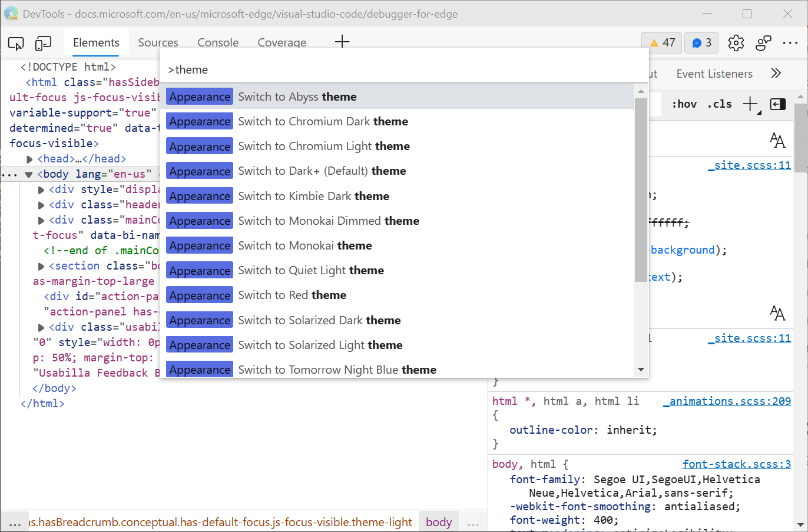Image resolution: width=808 pixels, height=532 pixels.
Task: Open the Event Listeners tab
Action: click(714, 74)
